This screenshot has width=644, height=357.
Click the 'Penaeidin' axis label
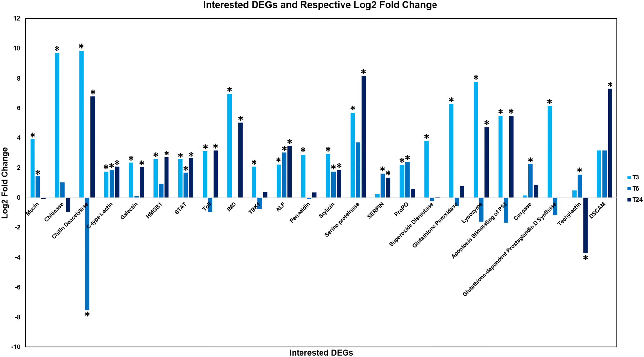[x=300, y=213]
